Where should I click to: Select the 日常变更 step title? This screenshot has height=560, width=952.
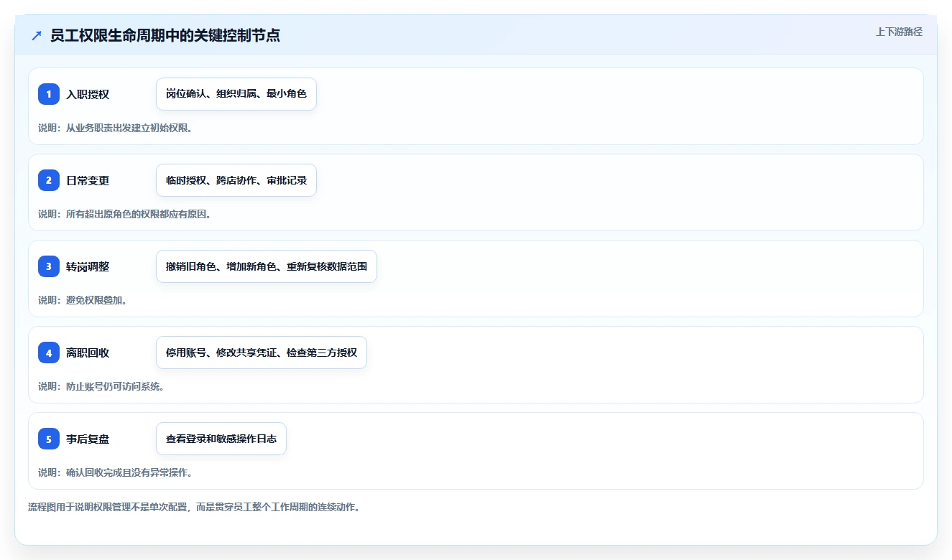(88, 180)
